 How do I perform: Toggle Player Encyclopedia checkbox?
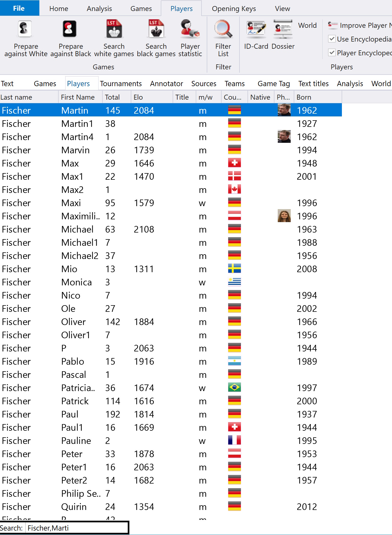pos(332,53)
